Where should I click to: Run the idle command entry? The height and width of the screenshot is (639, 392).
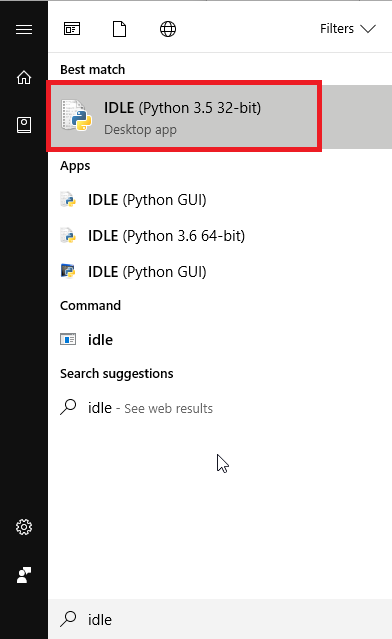coord(220,339)
